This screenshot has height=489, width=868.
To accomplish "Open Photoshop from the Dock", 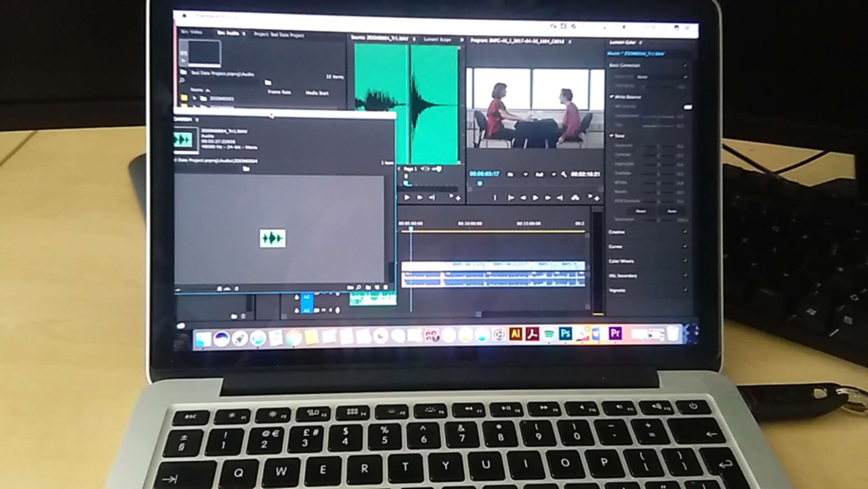I will click(x=565, y=334).
